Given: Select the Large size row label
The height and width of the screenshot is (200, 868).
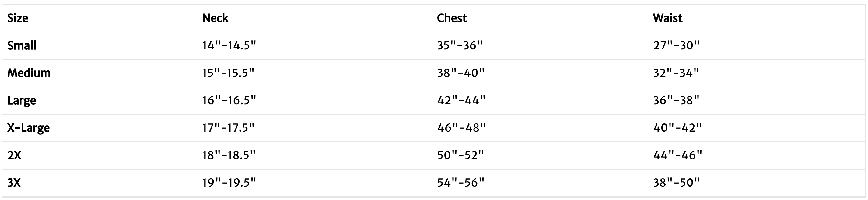Looking at the screenshot, I should [x=22, y=101].
